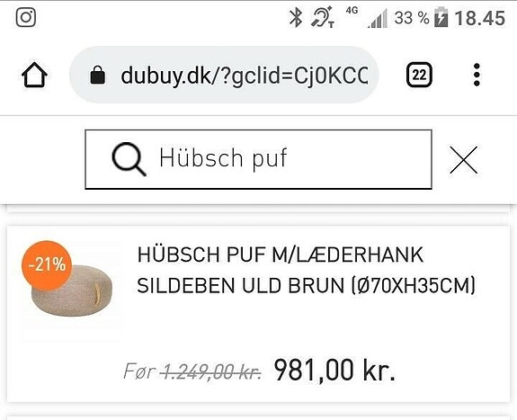
Task: Tap the Bluetooth status icon
Action: coord(296,17)
